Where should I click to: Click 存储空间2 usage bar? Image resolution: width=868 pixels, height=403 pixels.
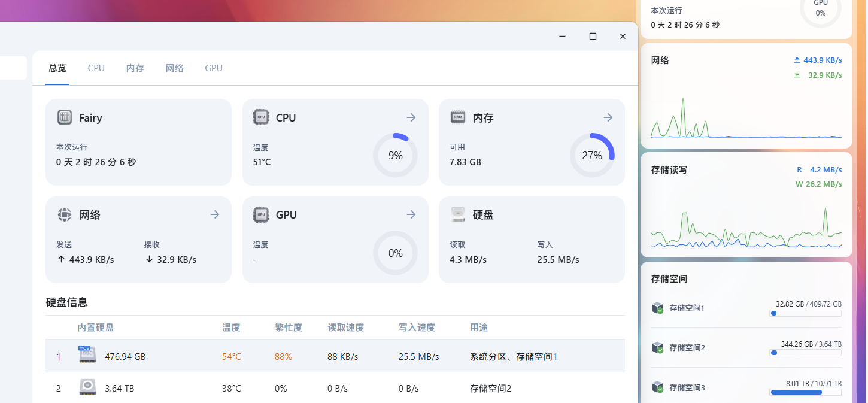(x=806, y=353)
